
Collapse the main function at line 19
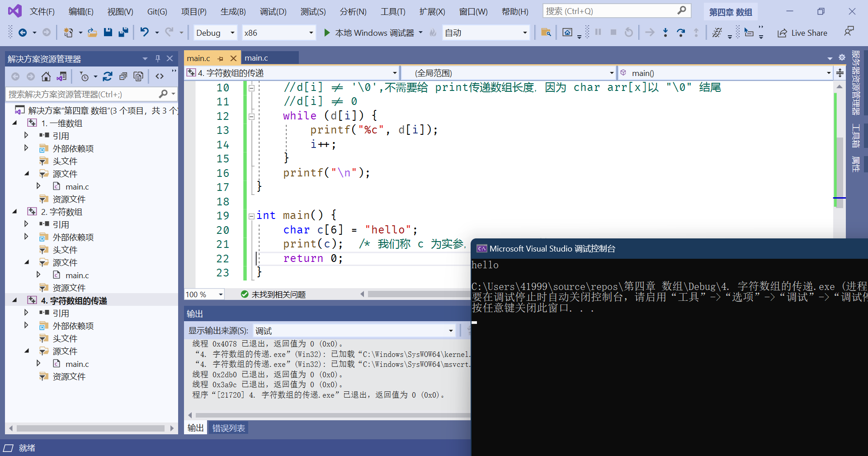coord(251,216)
